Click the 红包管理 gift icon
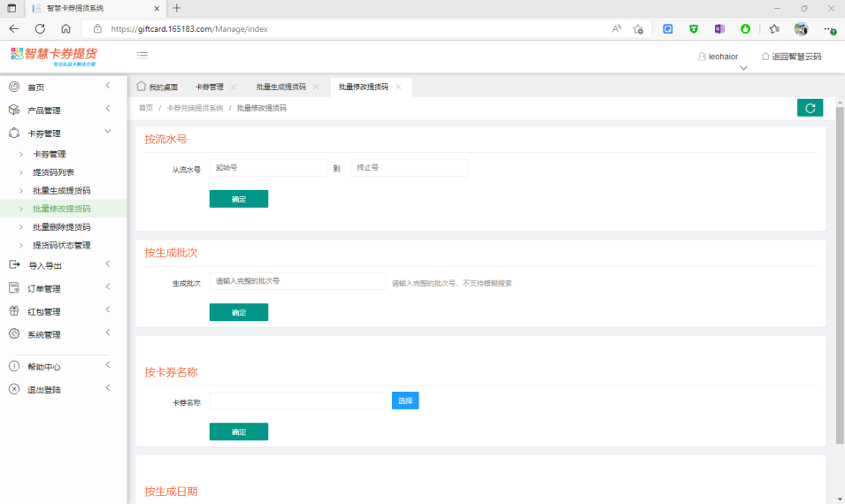Image resolution: width=845 pixels, height=504 pixels. 14,310
